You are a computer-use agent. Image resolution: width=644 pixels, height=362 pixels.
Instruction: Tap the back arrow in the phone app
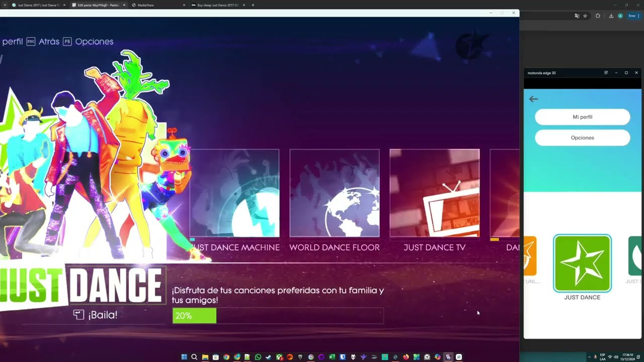[533, 99]
